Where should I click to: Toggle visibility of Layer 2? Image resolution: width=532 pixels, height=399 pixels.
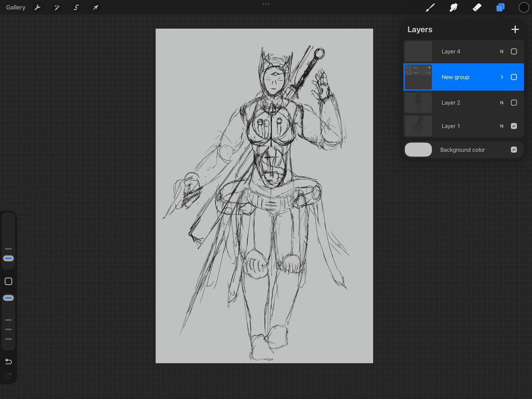pyautogui.click(x=514, y=102)
